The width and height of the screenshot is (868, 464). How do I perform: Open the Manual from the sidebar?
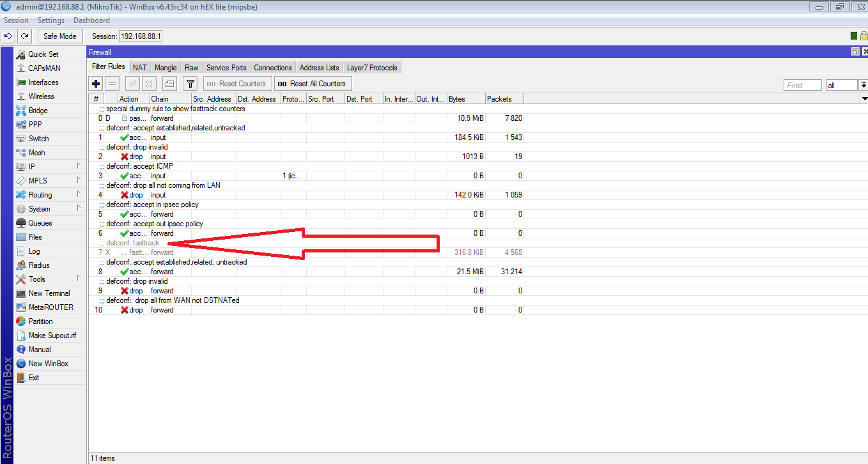point(40,350)
